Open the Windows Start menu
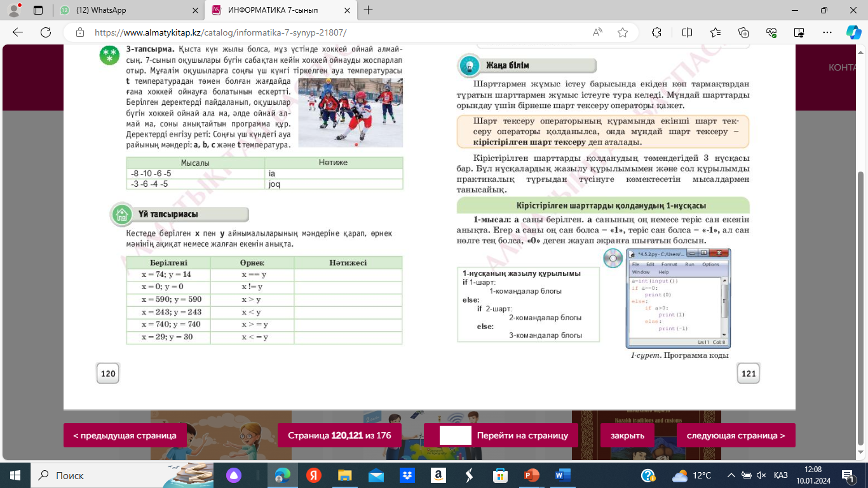This screenshot has width=868, height=488. click(15, 475)
